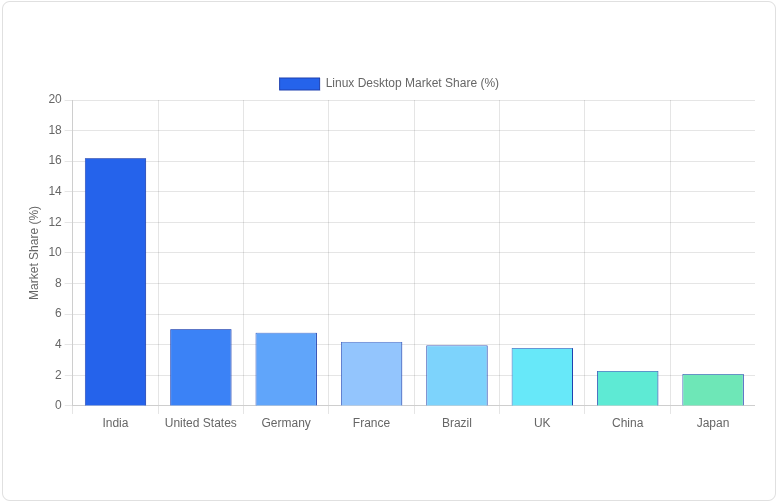Screen dimensions: 779x504
Task: Click the Germany axis label
Action: tap(286, 423)
